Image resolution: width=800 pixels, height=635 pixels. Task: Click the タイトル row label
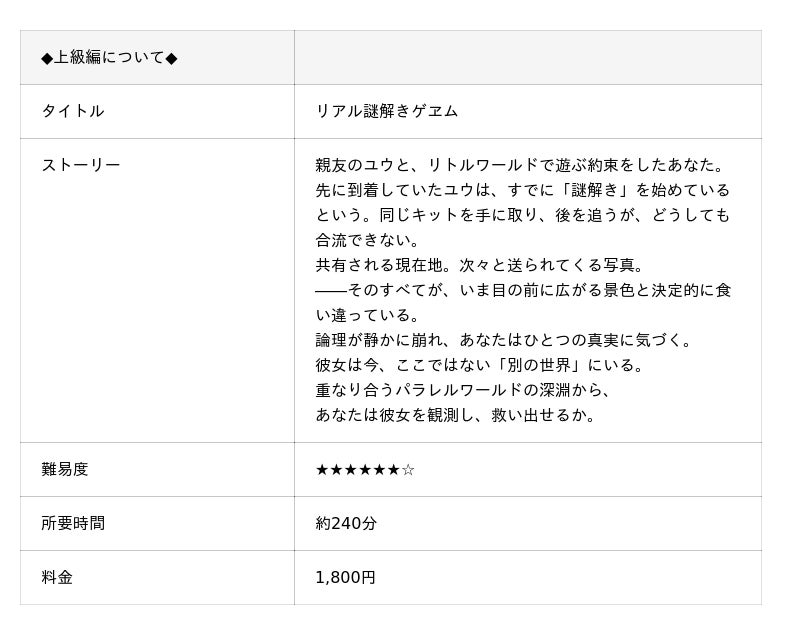(x=72, y=112)
